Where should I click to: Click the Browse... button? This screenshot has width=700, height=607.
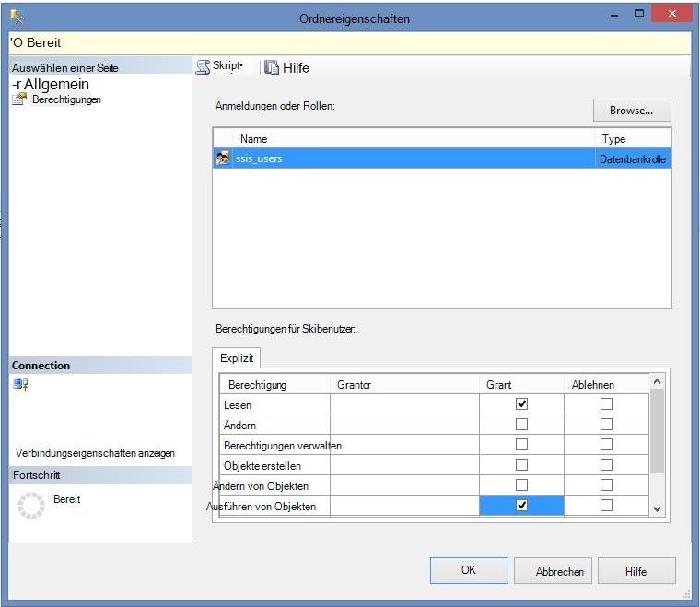(x=632, y=111)
